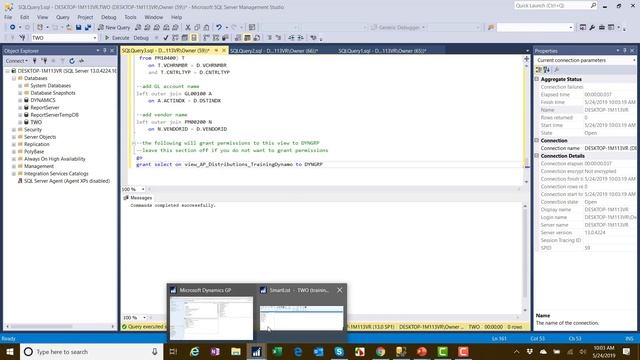Click the Execute button
640x360 pixels.
click(117, 38)
